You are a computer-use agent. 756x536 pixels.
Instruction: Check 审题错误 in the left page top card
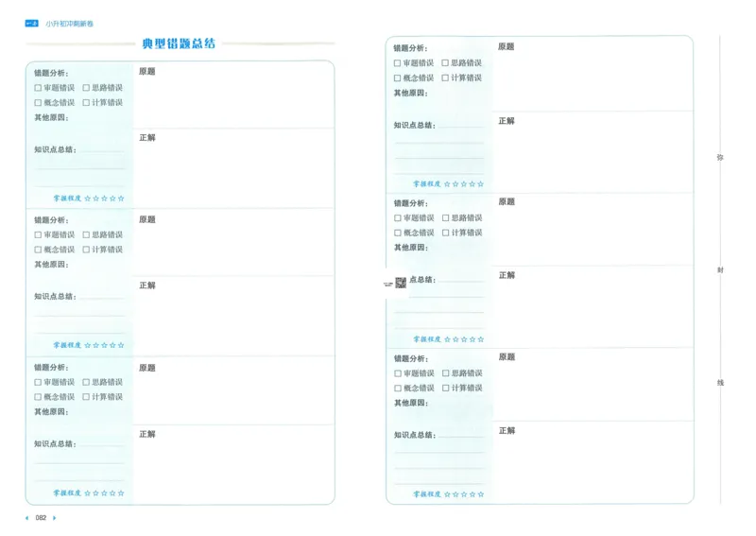click(x=38, y=88)
